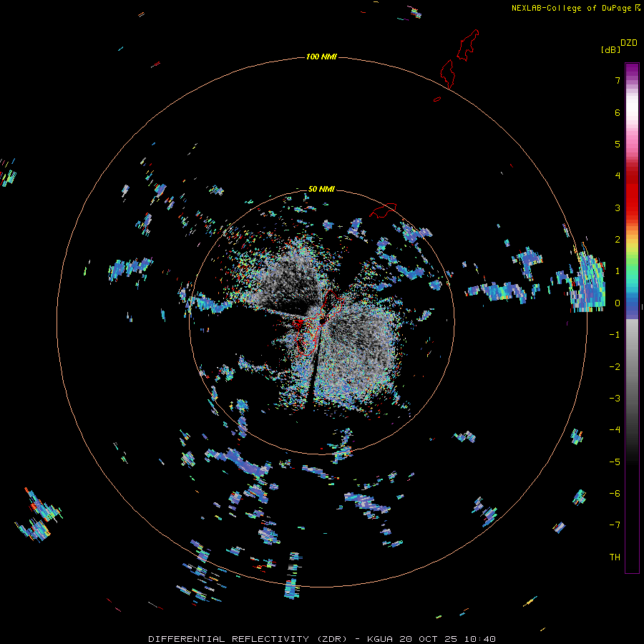This screenshot has width=644, height=644.
Task: Click the 2 value on the color scale
Action: (618, 240)
